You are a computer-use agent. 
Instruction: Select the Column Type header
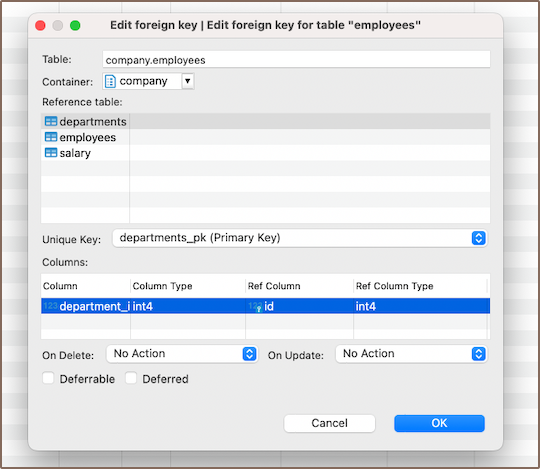point(163,286)
